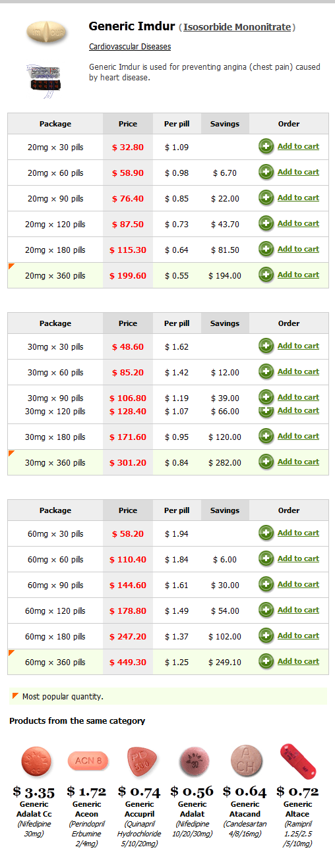Add 20mg × 60 pills to cart
This screenshot has width=335, height=868.
[298, 172]
